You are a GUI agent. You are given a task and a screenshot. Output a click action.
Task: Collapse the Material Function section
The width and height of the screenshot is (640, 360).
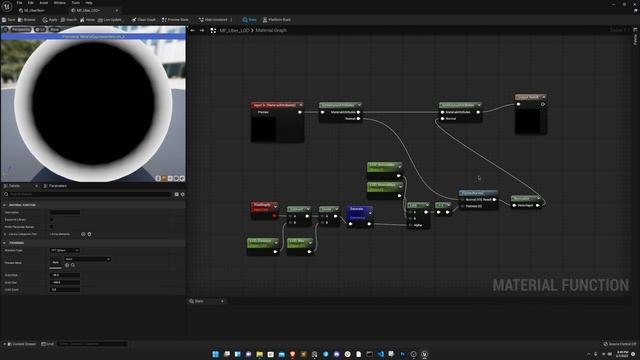(x=4, y=205)
